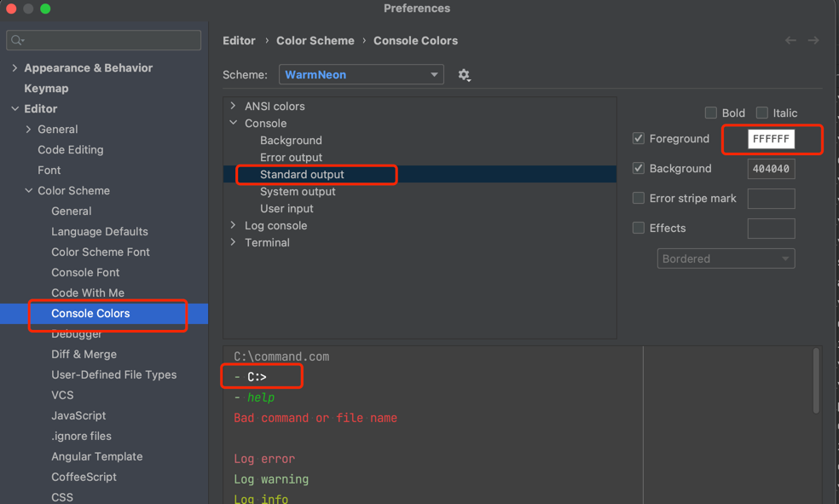Click the search magnifier icon
Viewport: 839px width, 504px height.
(x=17, y=40)
